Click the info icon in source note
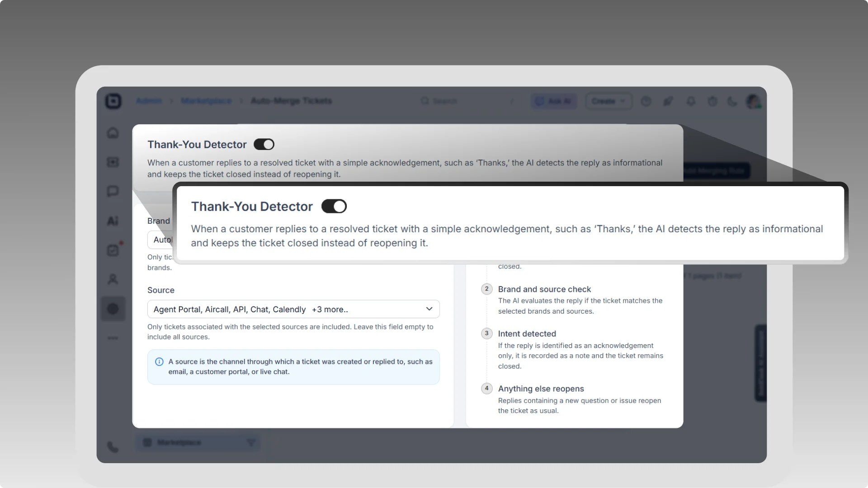This screenshot has width=868, height=488. [159, 361]
